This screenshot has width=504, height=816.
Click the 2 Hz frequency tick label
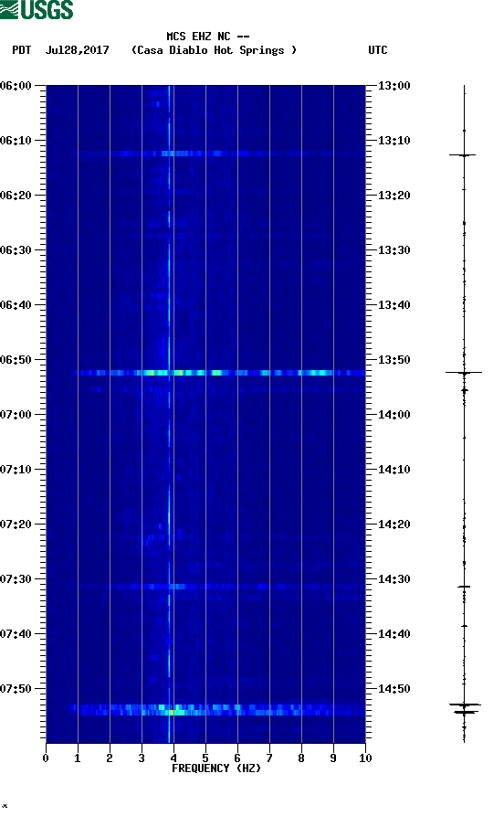[x=110, y=758]
